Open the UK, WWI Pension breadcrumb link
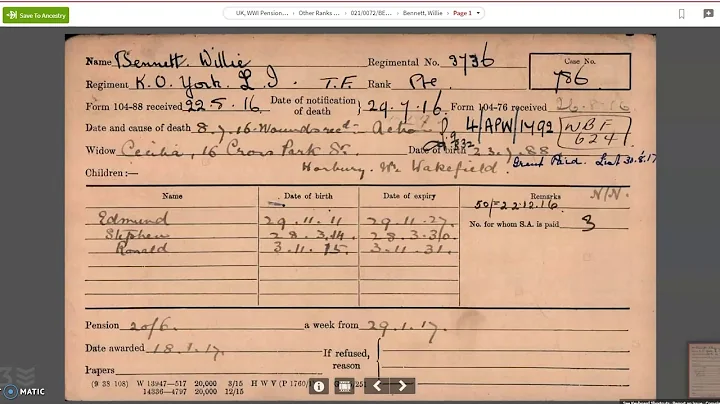Screen dimensions: 720x404 click(262, 13)
